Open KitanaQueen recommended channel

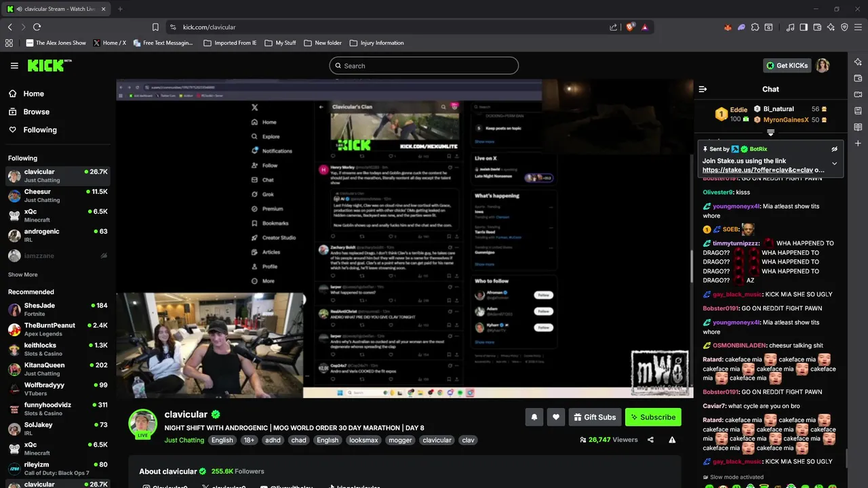click(x=58, y=369)
